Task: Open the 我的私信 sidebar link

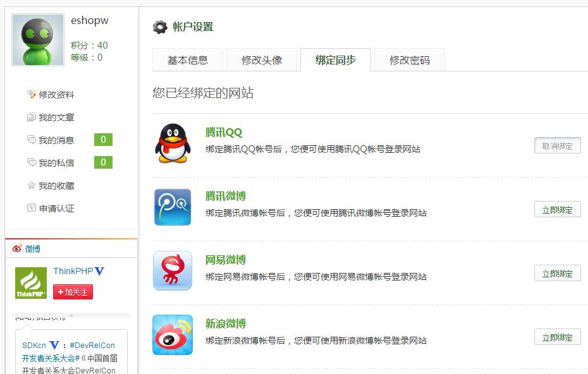Action: 57,163
